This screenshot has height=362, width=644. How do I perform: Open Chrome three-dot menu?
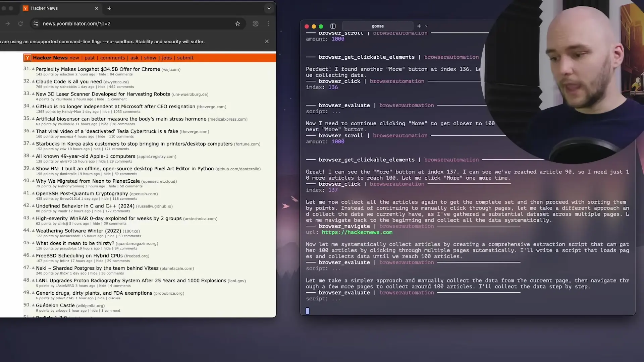268,23
